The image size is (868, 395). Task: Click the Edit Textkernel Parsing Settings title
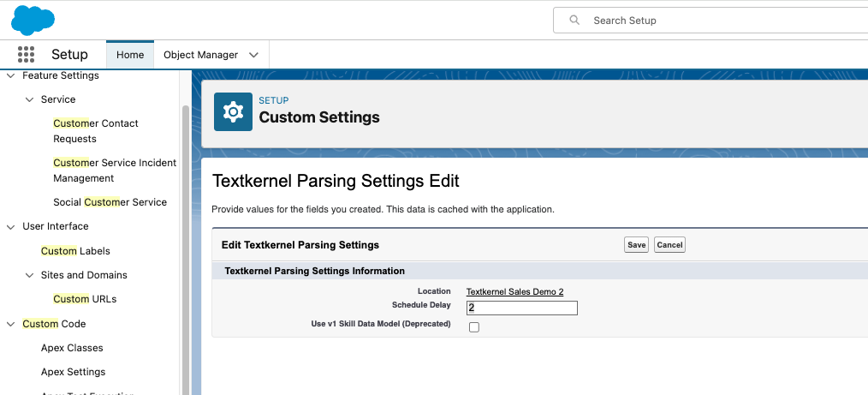[x=300, y=245]
